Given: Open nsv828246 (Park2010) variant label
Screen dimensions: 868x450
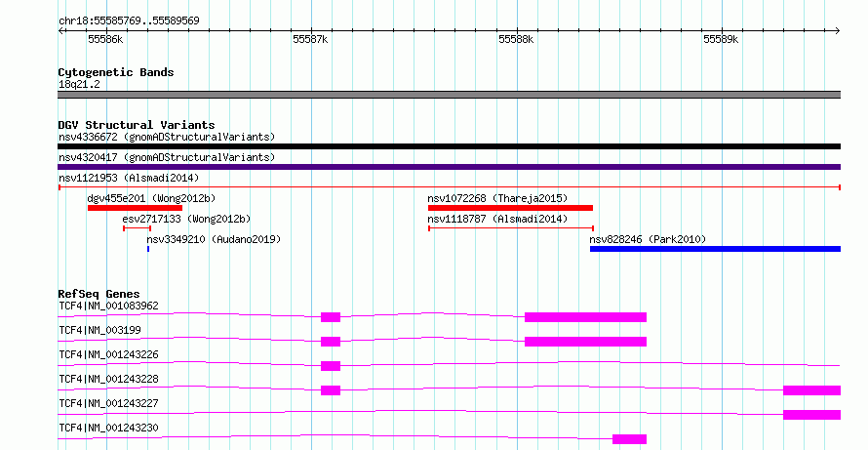Looking at the screenshot, I should click(648, 239).
